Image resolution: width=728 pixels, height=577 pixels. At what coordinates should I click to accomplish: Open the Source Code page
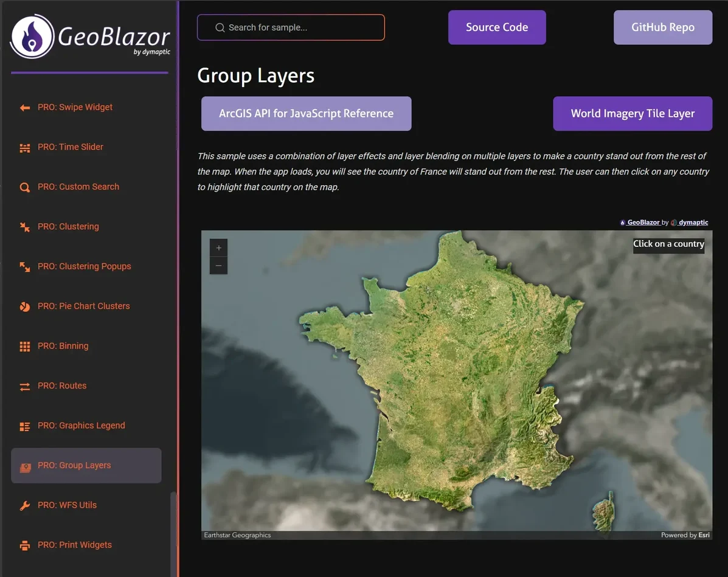[496, 27]
